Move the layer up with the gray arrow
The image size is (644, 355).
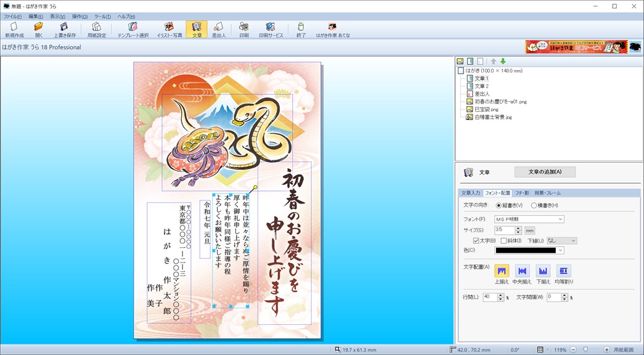(x=494, y=61)
